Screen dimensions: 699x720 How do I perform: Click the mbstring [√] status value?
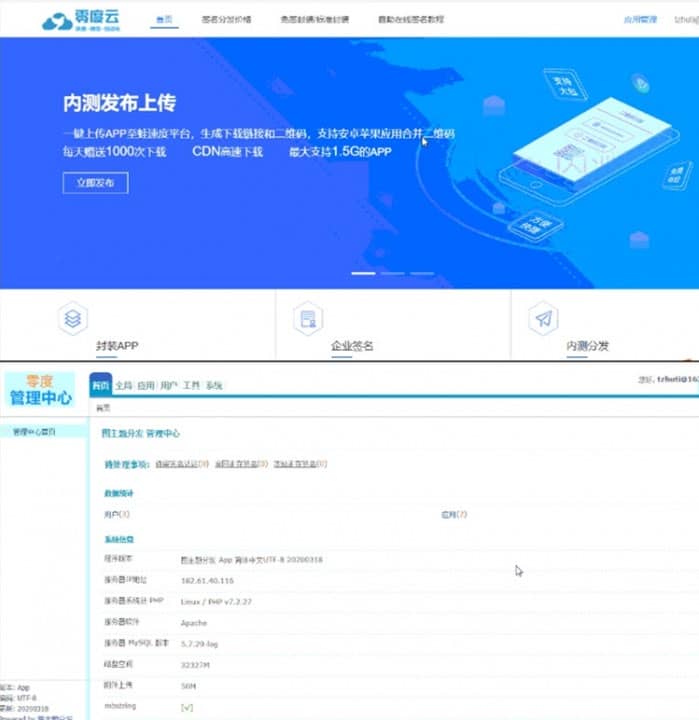pyautogui.click(x=187, y=708)
